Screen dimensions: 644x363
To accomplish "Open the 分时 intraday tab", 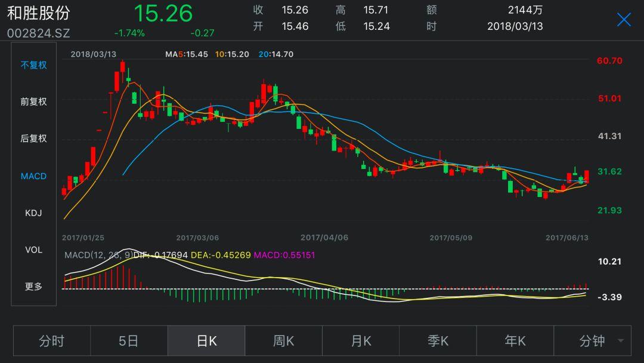I will click(52, 341).
